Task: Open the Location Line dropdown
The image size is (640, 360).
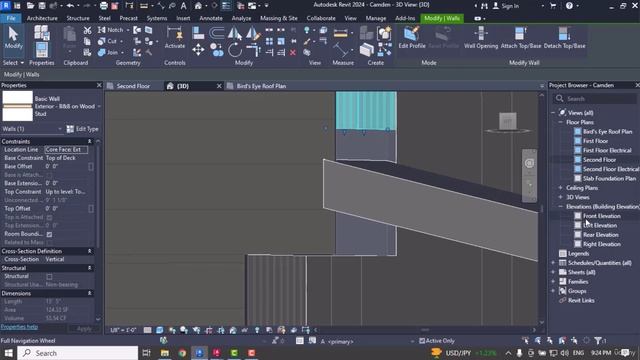Action: point(66,149)
